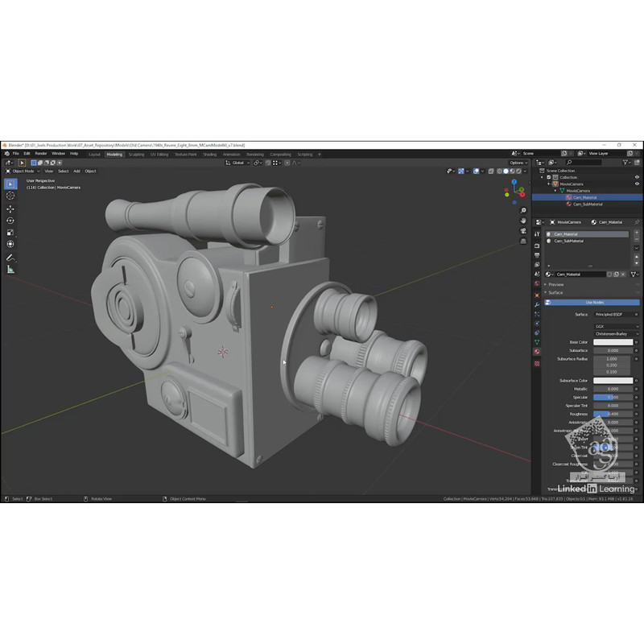Activate the Move tool
The width and height of the screenshot is (644, 644).
click(x=10, y=208)
